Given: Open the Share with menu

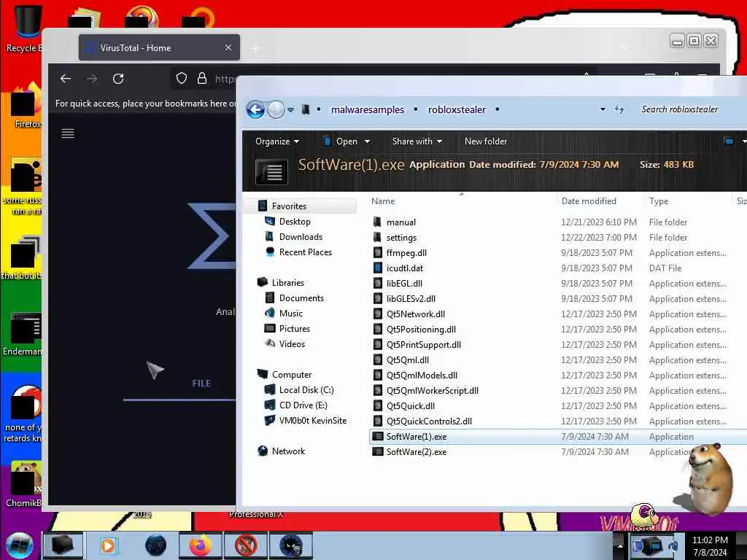Looking at the screenshot, I should pyautogui.click(x=417, y=141).
